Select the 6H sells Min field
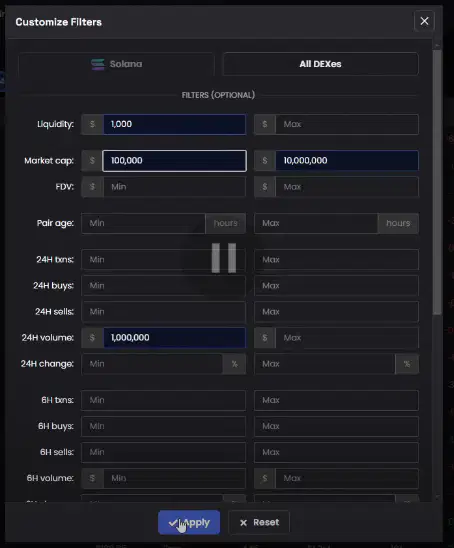This screenshot has width=454, height=548. 164,452
